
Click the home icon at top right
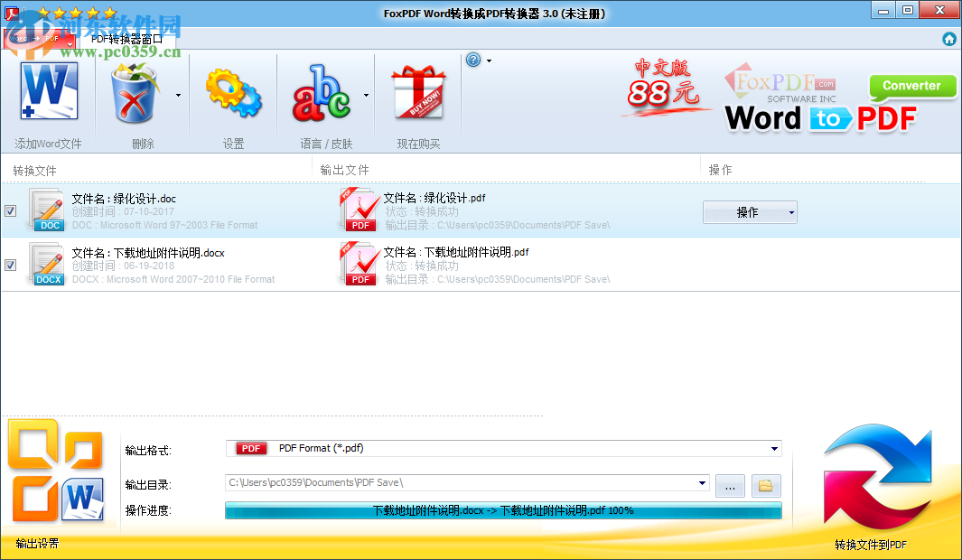949,40
